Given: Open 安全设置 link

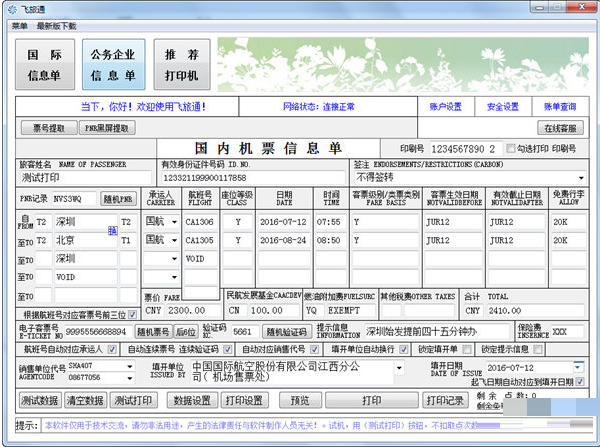Looking at the screenshot, I should (x=502, y=106).
